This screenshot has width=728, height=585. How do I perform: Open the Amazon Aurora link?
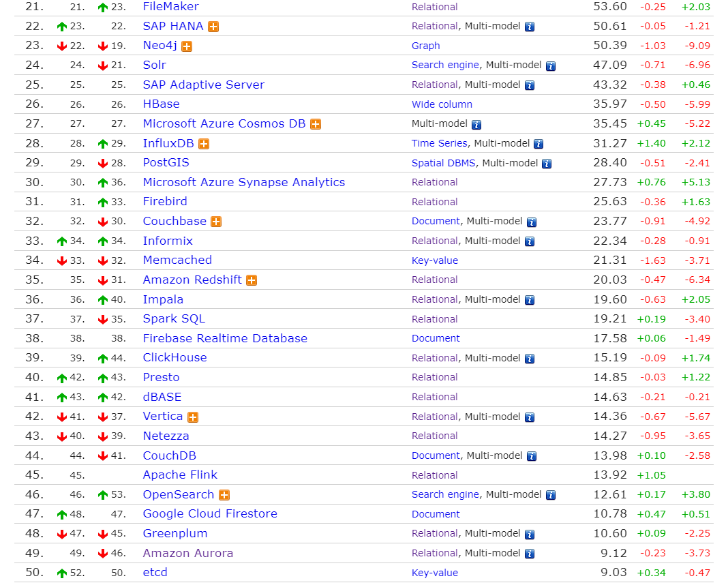188,553
